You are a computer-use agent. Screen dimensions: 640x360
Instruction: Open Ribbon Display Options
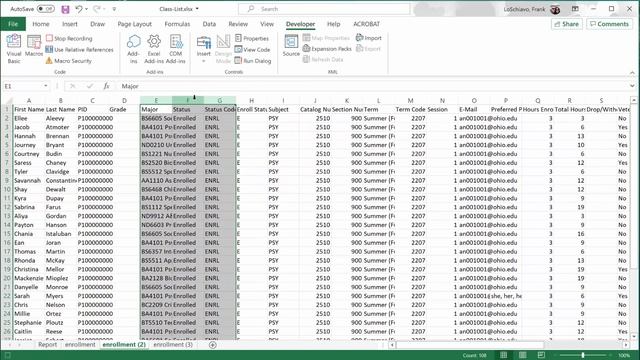click(575, 9)
